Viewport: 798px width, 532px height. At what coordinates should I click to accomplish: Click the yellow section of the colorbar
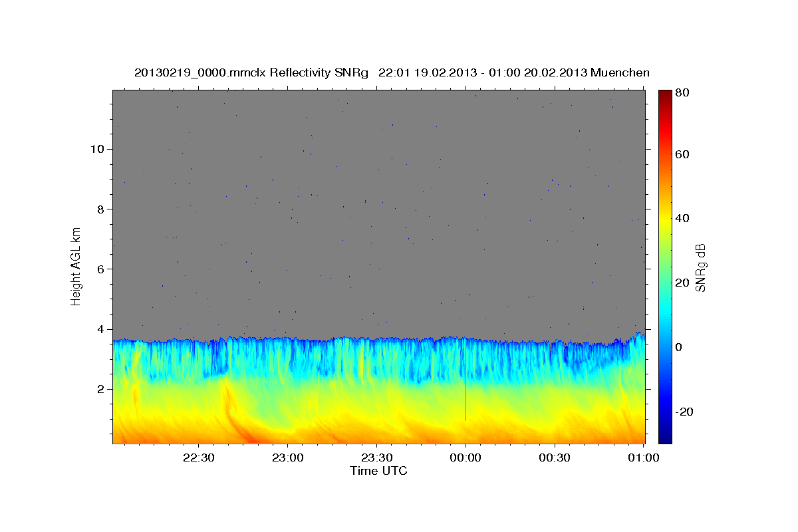click(x=665, y=219)
